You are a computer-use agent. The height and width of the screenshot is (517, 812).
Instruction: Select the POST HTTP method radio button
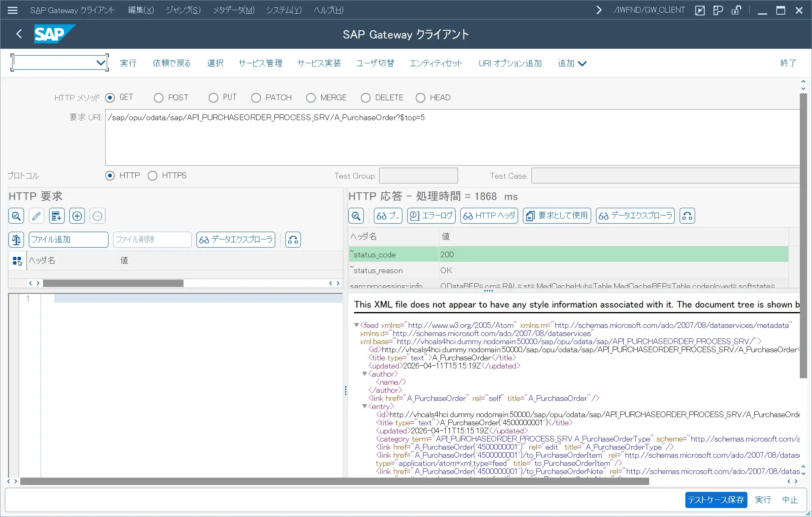click(159, 98)
